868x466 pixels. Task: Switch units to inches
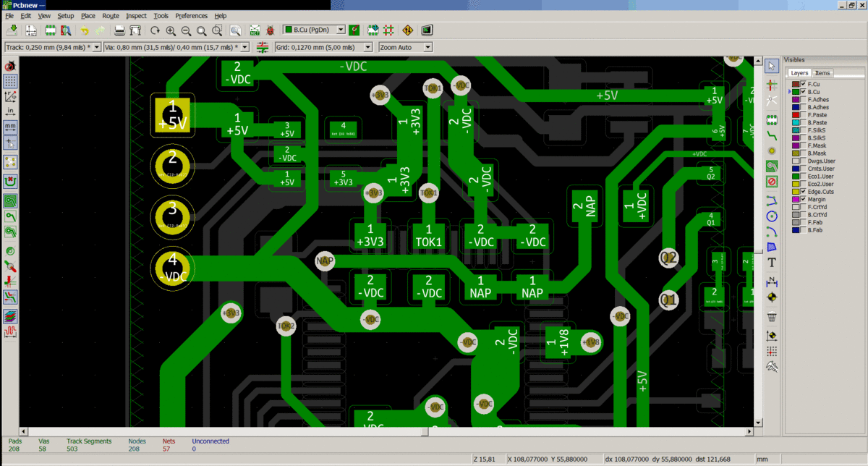pyautogui.click(x=11, y=111)
